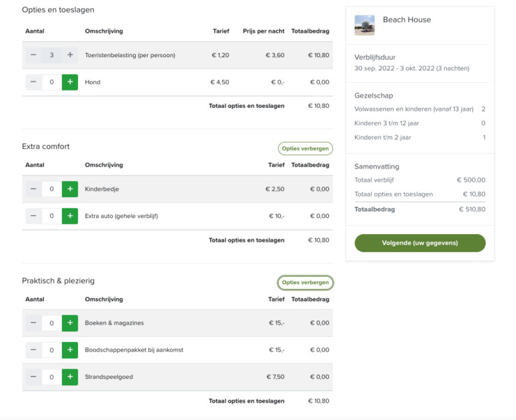The height and width of the screenshot is (420, 516).
Task: Collapse Praktisch & plezierig options
Action: [305, 282]
